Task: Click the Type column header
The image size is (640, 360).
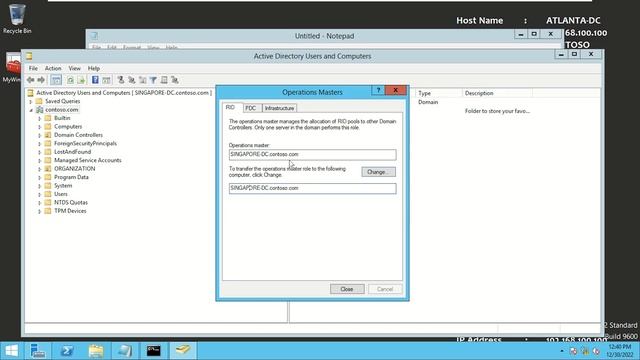Action: pyautogui.click(x=438, y=93)
